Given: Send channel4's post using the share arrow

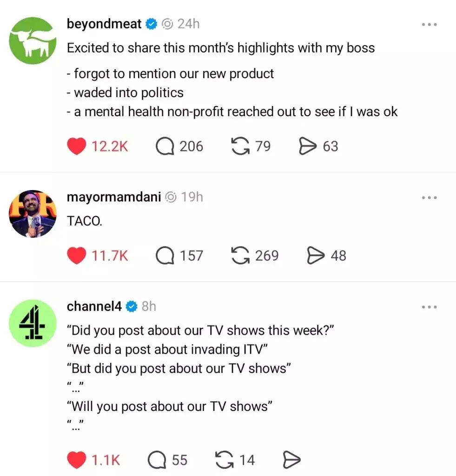Looking at the screenshot, I should pyautogui.click(x=292, y=459).
